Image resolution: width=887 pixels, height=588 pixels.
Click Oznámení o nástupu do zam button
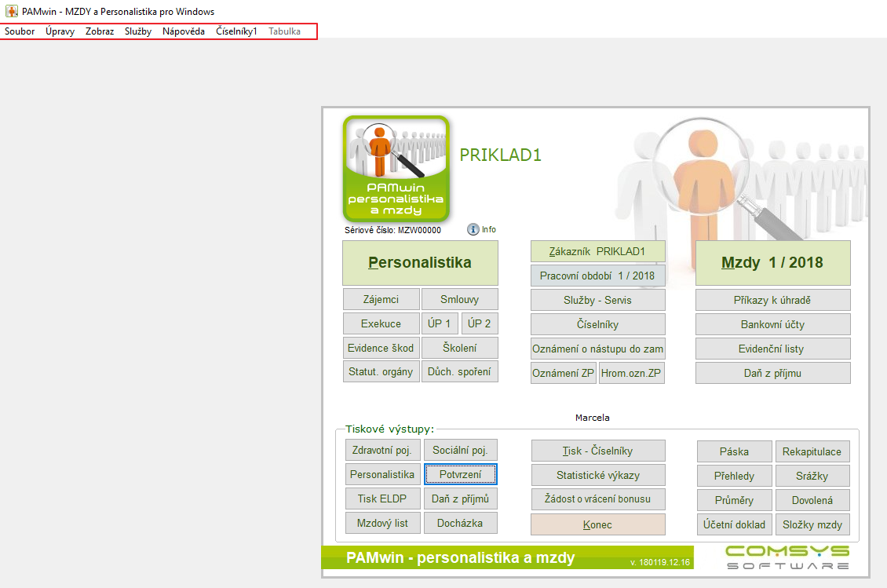pos(598,349)
